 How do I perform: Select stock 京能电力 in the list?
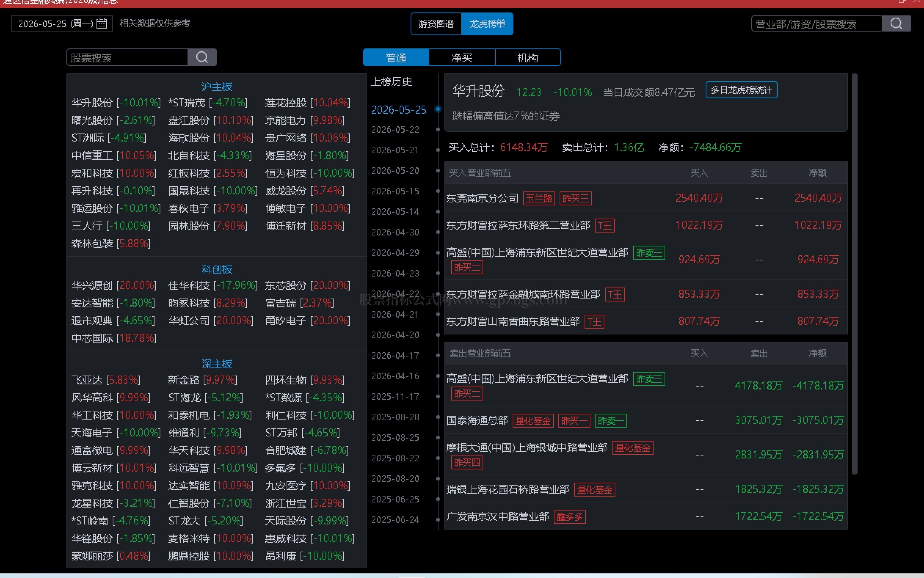(x=305, y=120)
